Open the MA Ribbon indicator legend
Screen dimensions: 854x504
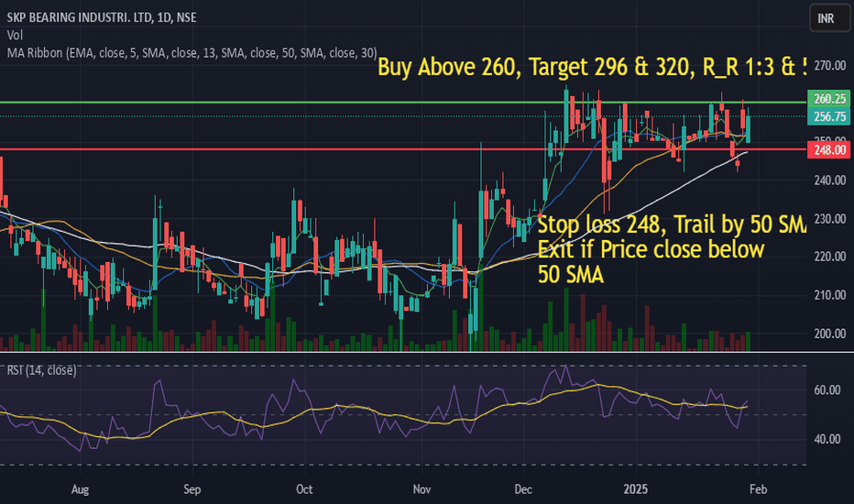(x=192, y=53)
